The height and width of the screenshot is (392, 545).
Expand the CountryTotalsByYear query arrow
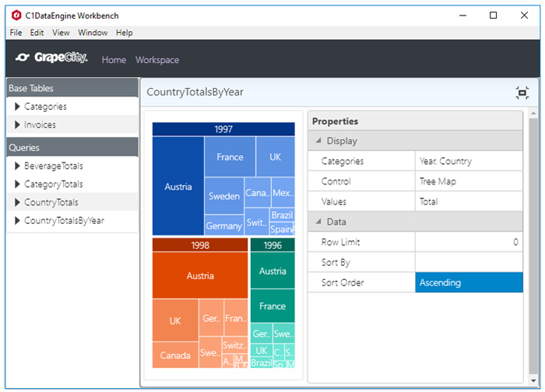(17, 220)
